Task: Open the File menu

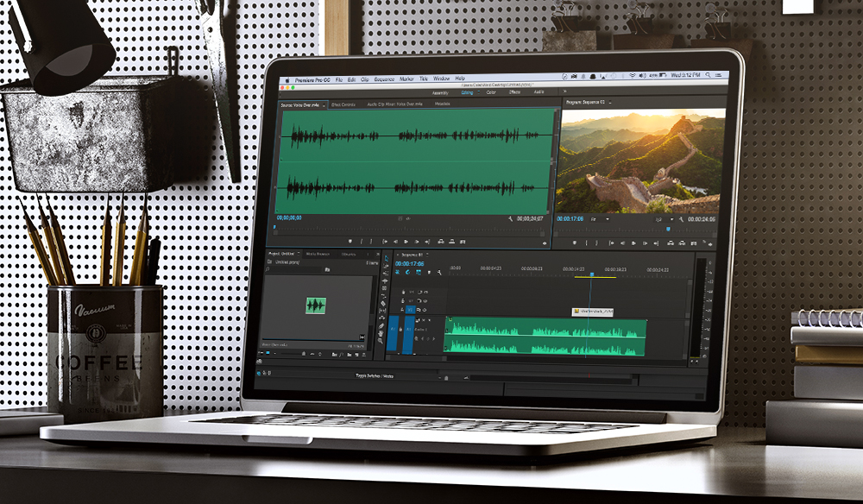Action: 339,79
